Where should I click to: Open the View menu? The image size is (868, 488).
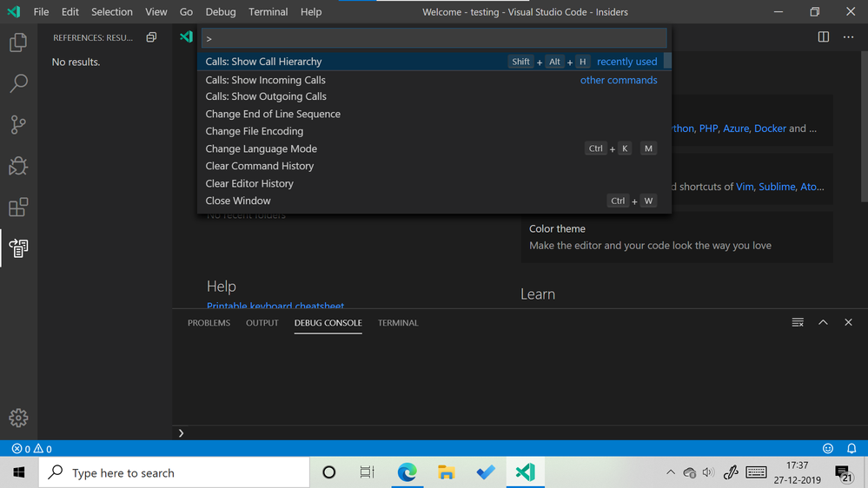[x=156, y=11]
